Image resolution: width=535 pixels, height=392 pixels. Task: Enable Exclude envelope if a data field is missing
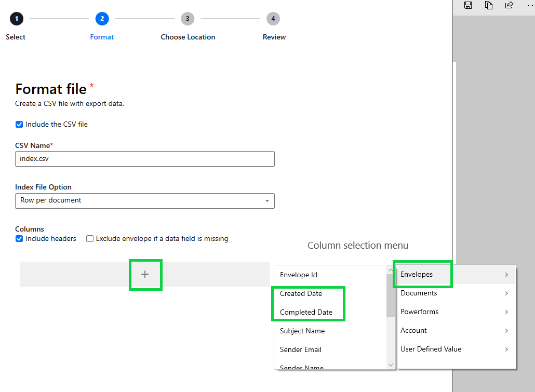(x=89, y=238)
